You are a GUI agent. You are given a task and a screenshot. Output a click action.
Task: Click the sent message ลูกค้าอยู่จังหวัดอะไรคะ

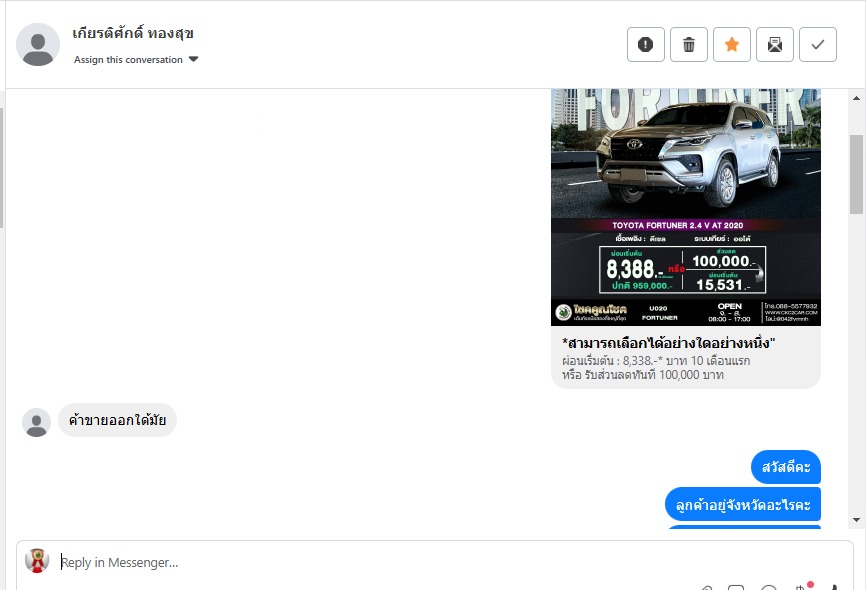tap(743, 504)
